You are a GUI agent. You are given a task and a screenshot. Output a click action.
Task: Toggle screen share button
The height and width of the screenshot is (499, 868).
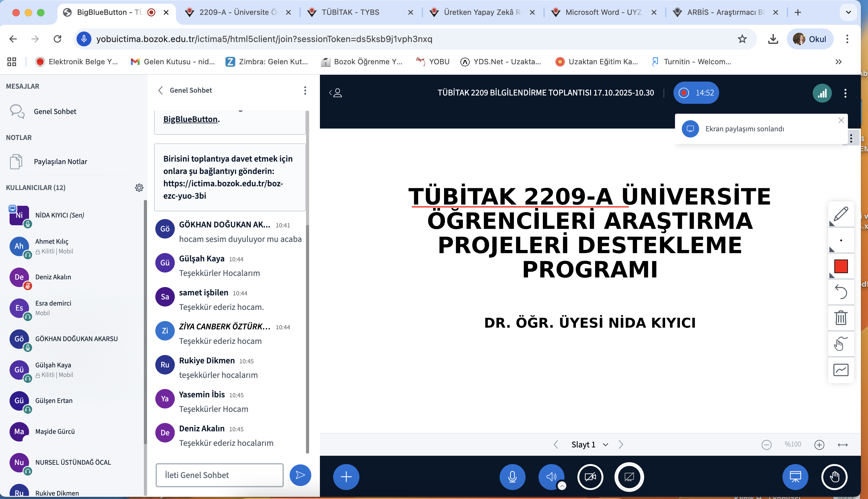point(629,477)
